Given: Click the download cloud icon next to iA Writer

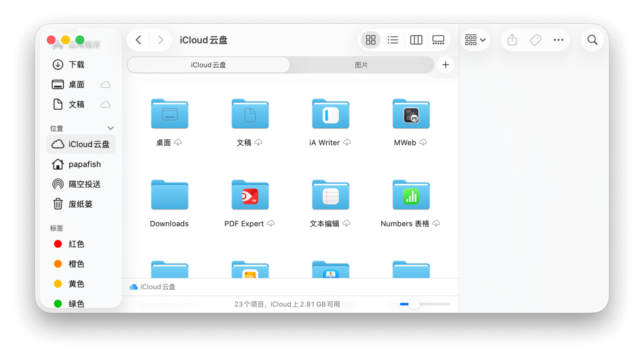Looking at the screenshot, I should click(347, 142).
